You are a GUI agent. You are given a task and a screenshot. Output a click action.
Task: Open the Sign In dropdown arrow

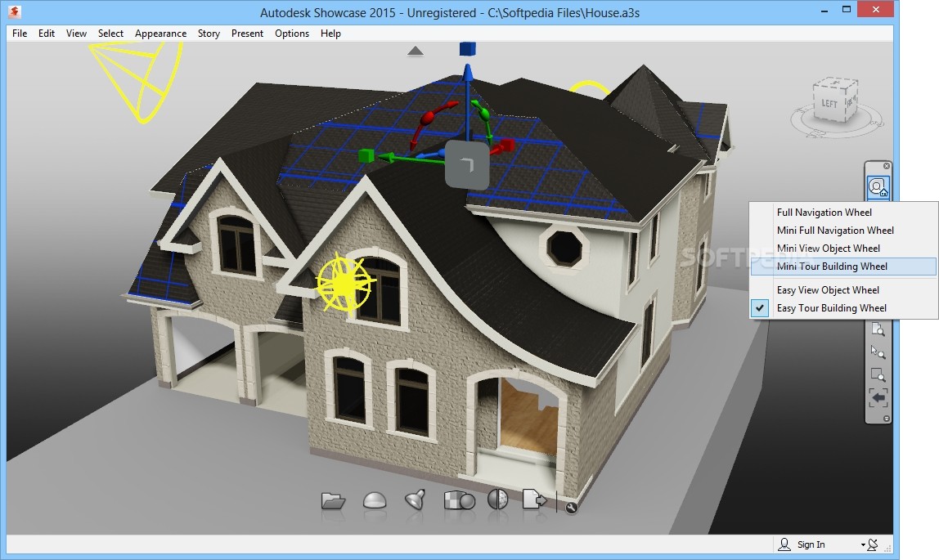pos(863,545)
